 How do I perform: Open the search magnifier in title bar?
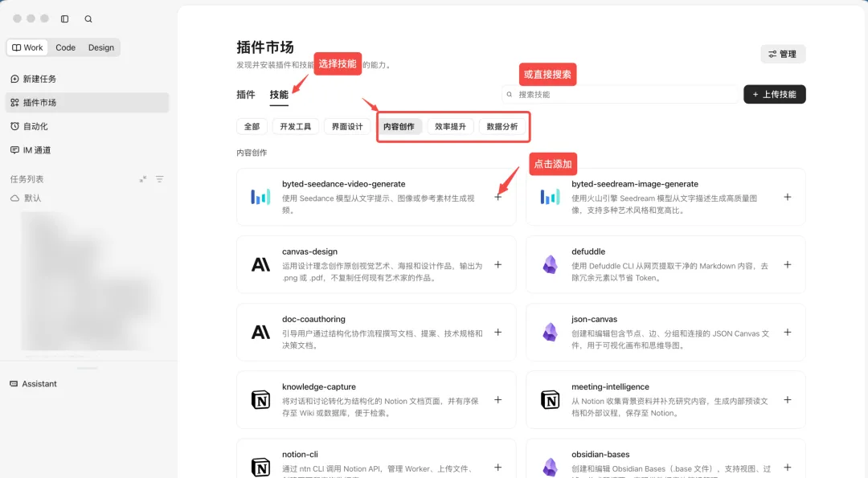coord(88,18)
